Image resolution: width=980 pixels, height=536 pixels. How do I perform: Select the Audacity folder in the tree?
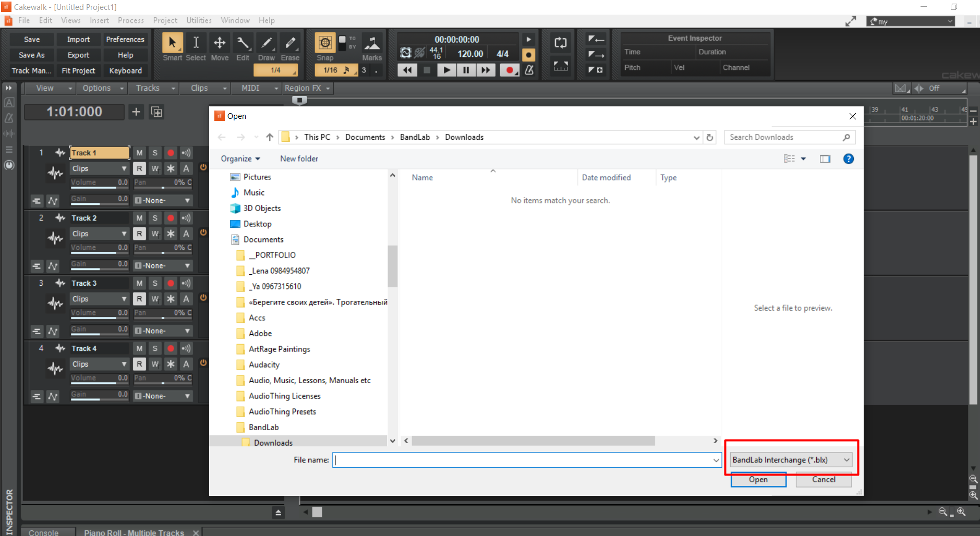(x=264, y=364)
